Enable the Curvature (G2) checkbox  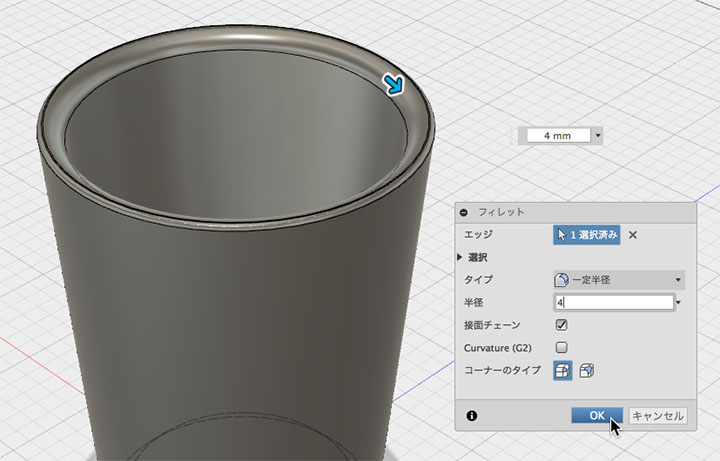click(x=561, y=347)
